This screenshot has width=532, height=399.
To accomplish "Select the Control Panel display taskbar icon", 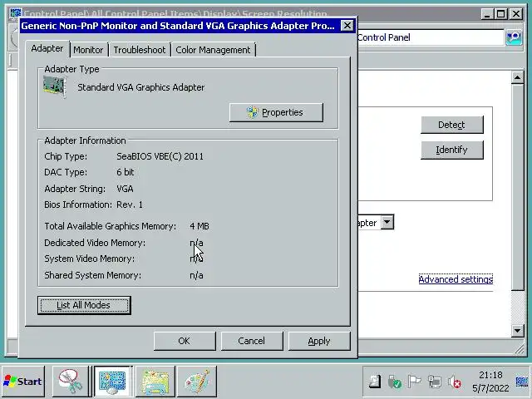I will coord(112,381).
